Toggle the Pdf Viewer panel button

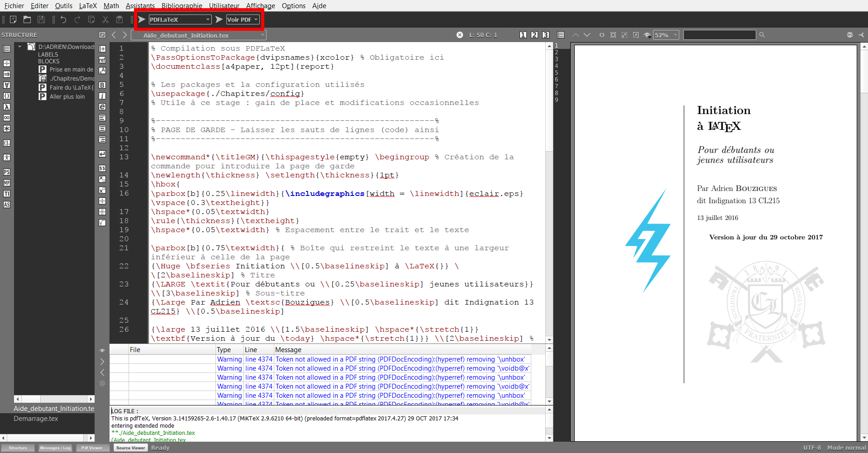click(92, 448)
